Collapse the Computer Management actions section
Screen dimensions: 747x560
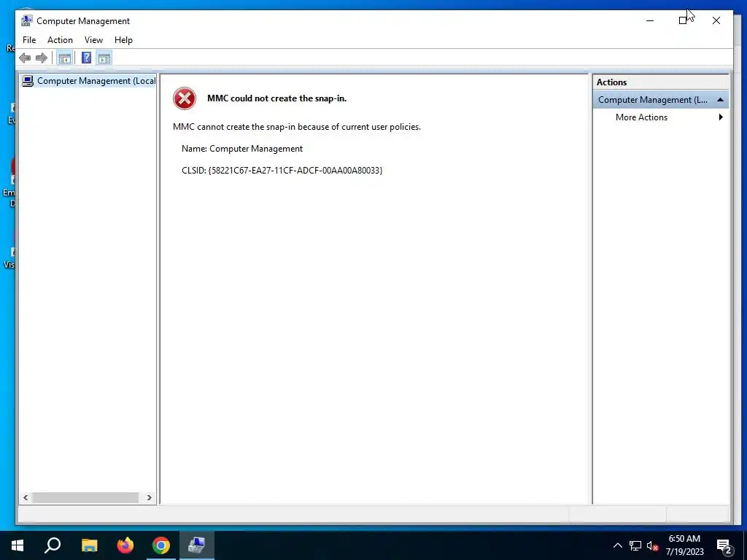720,99
